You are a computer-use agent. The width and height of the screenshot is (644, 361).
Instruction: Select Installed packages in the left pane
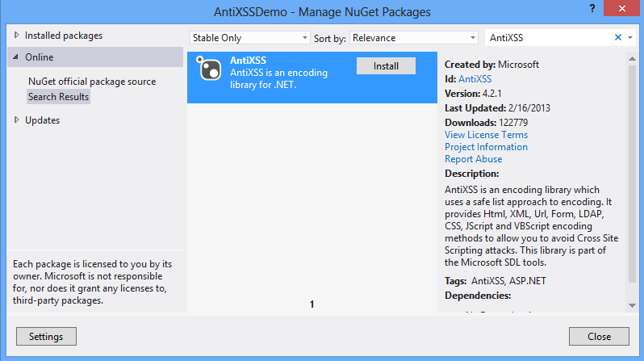click(64, 36)
